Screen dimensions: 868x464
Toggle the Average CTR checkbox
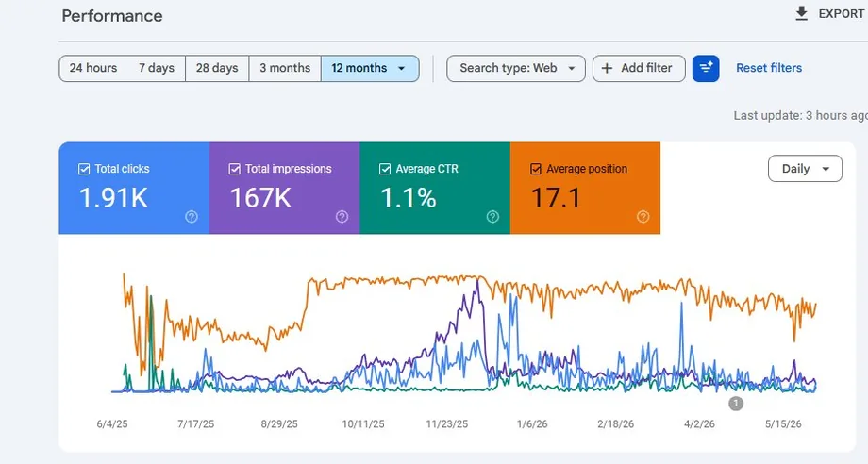(385, 169)
